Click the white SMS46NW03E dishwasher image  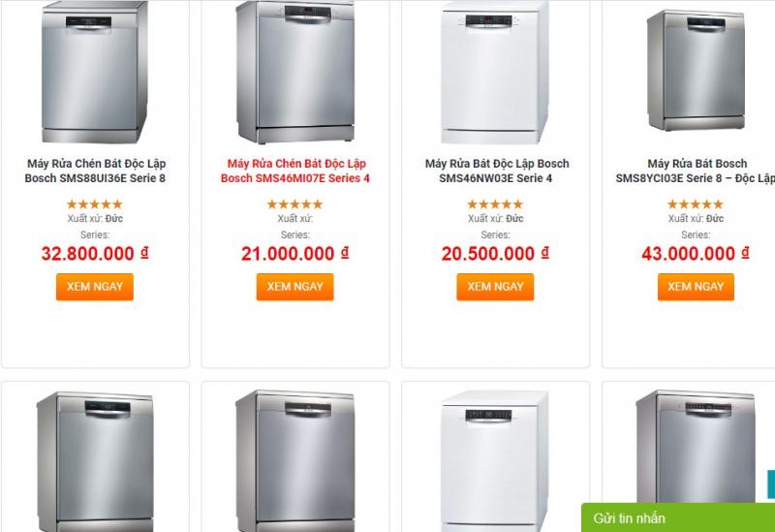[x=495, y=73]
